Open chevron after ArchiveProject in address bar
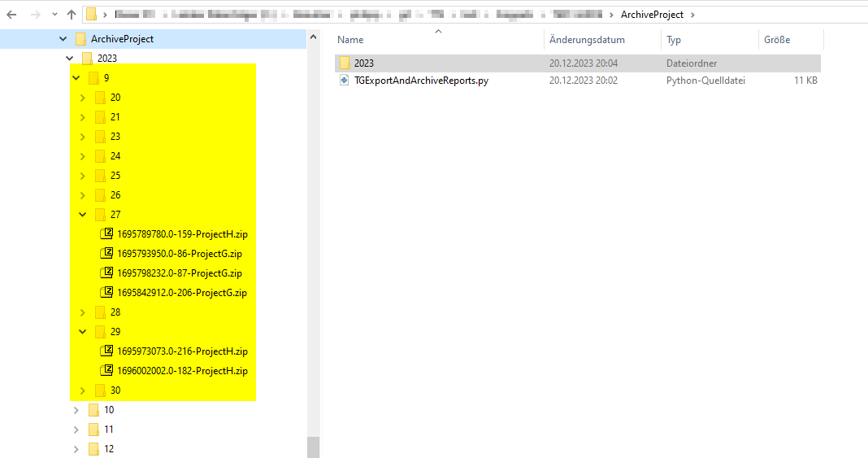This screenshot has width=868, height=458. coord(692,15)
